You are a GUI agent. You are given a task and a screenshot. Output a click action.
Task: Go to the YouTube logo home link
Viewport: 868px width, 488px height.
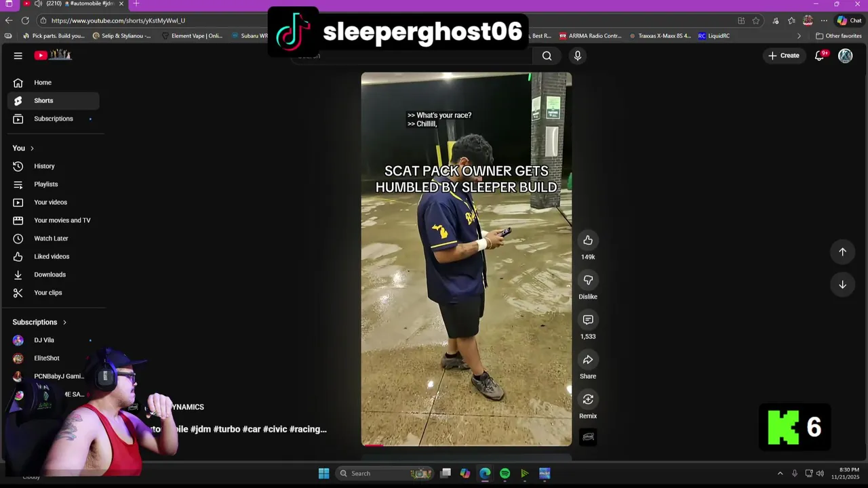(x=53, y=56)
